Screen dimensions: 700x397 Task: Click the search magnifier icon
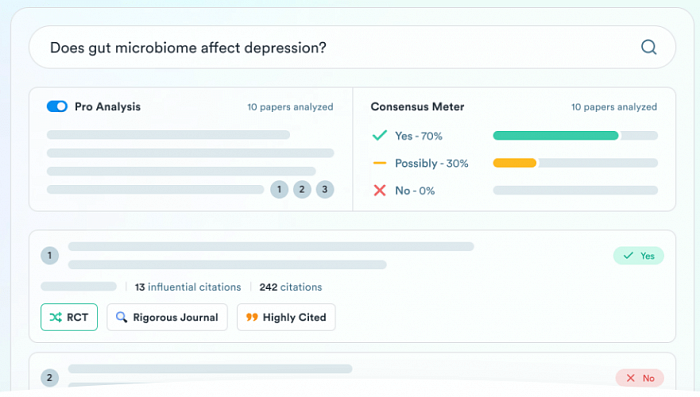coord(648,47)
